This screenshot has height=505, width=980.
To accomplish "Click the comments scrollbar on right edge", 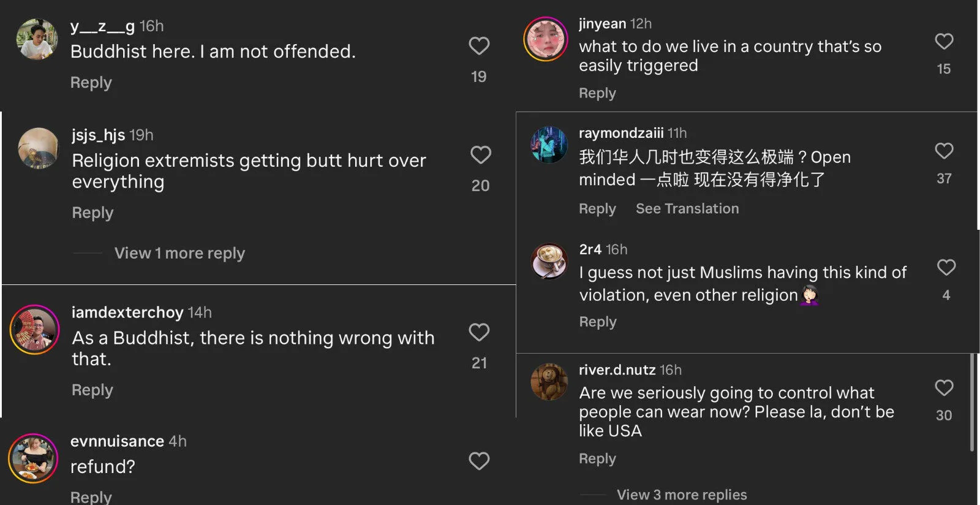I will click(x=972, y=403).
